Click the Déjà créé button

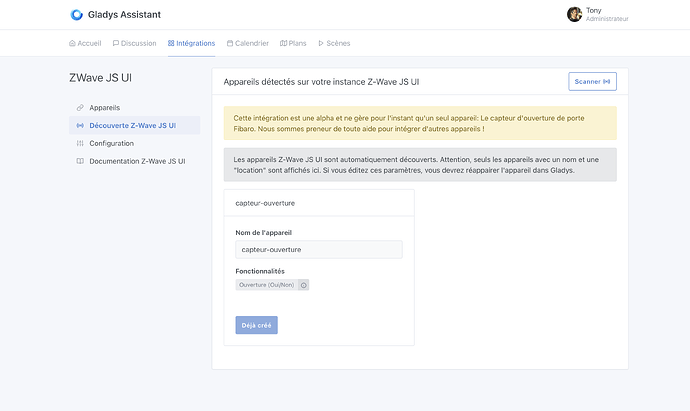[256, 325]
